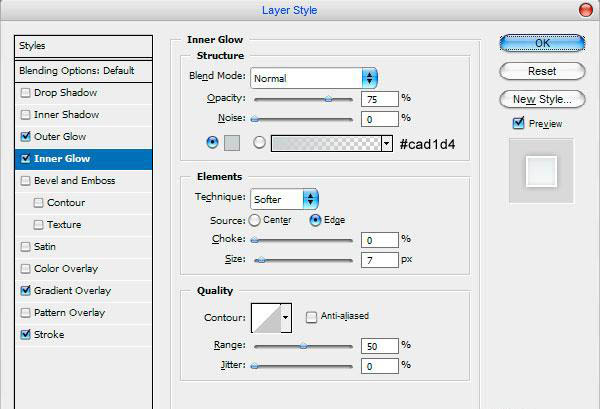This screenshot has width=600, height=409.
Task: Click the OK button
Action: [542, 43]
